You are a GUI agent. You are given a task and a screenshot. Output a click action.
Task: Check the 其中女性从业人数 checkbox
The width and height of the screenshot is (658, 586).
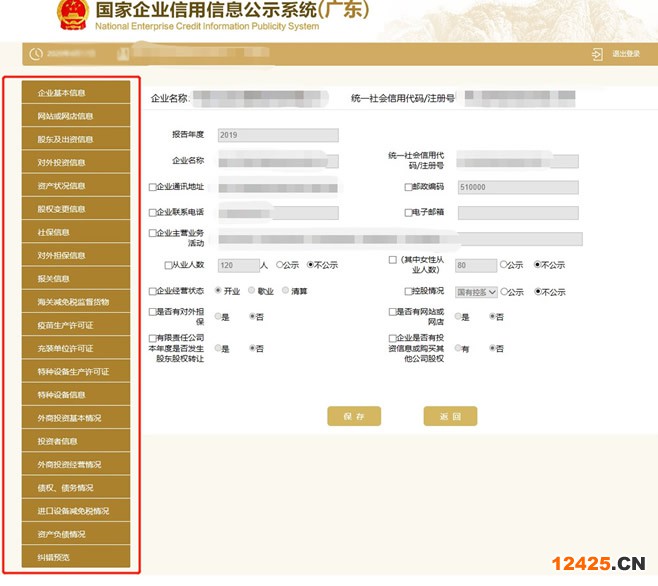393,260
